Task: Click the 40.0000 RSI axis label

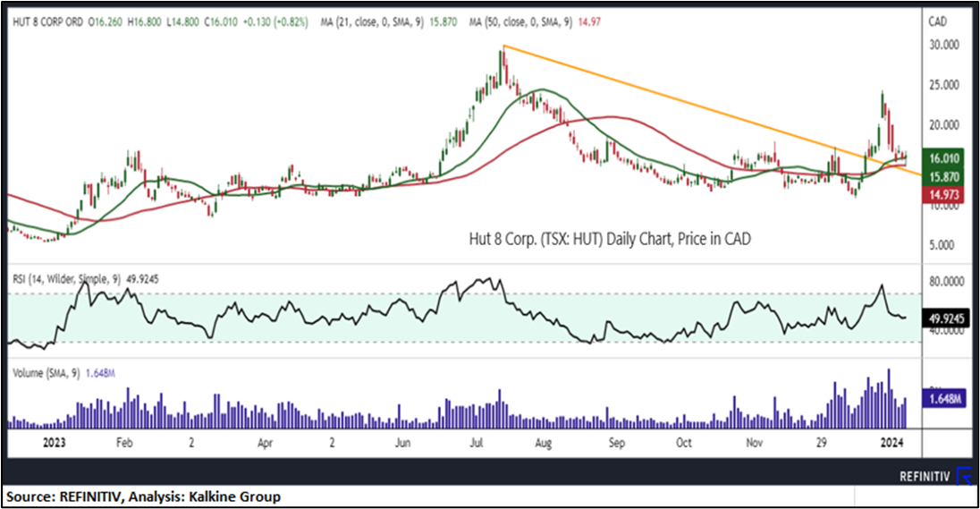Action: [946, 331]
